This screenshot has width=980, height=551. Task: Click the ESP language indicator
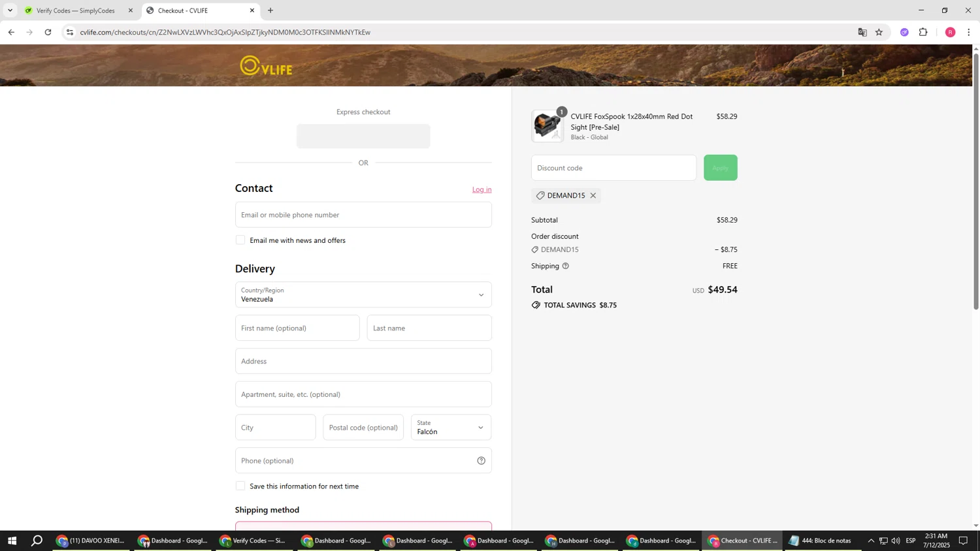coord(911,541)
